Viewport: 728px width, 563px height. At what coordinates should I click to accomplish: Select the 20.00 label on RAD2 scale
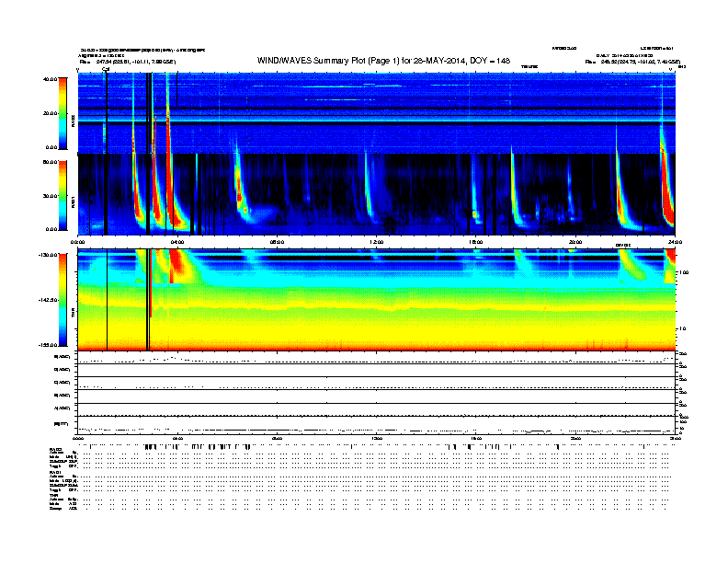point(50,113)
